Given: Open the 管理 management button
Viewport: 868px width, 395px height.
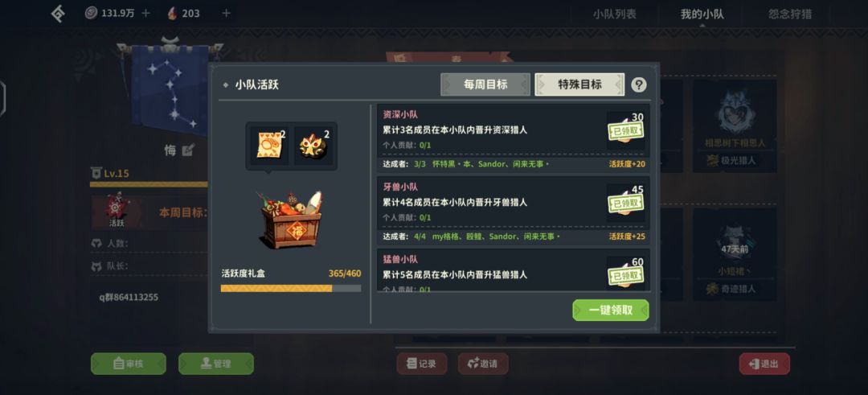Looking at the screenshot, I should click(x=216, y=364).
